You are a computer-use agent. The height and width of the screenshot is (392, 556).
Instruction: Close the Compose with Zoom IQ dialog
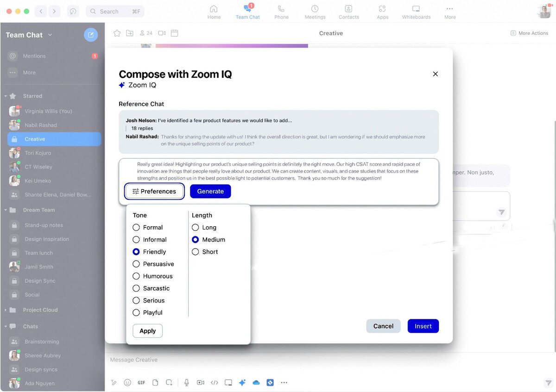[x=435, y=74]
